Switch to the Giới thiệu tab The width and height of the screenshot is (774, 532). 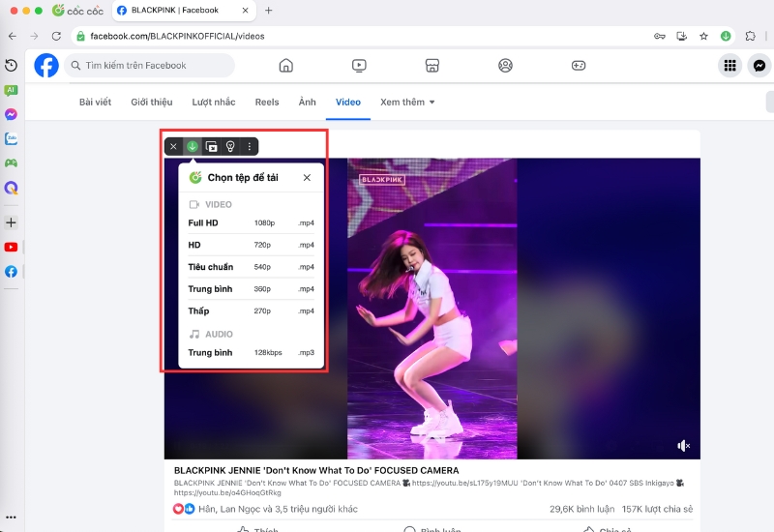pyautogui.click(x=152, y=103)
